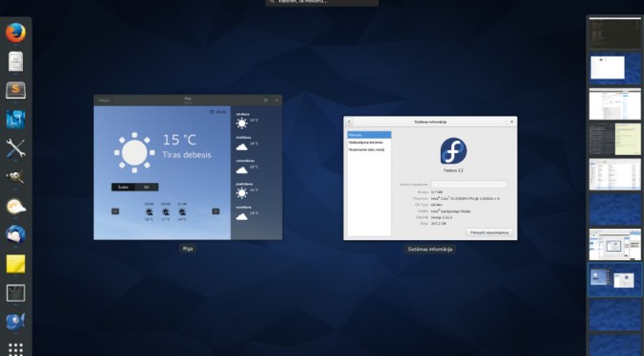The image size is (644, 356).
Task: Click the device name input field
Action: [x=469, y=185]
